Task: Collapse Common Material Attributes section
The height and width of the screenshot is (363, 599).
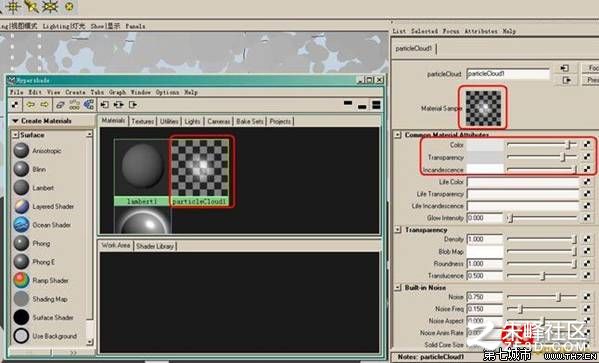Action: coord(398,135)
